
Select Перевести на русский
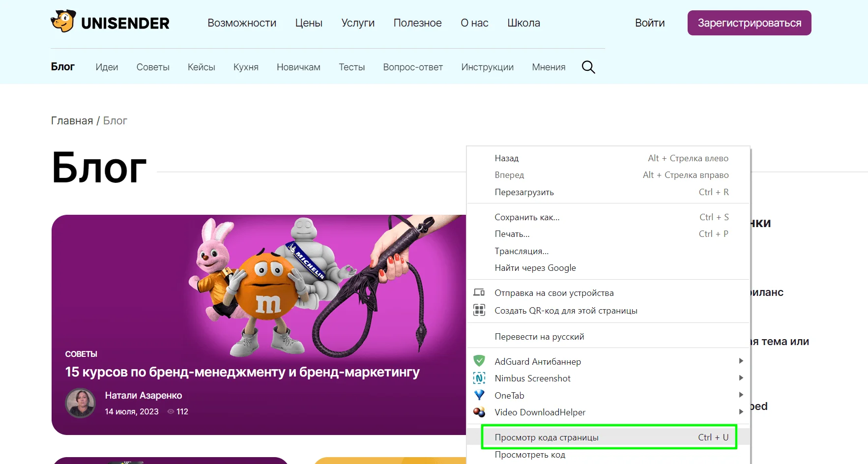click(608, 337)
